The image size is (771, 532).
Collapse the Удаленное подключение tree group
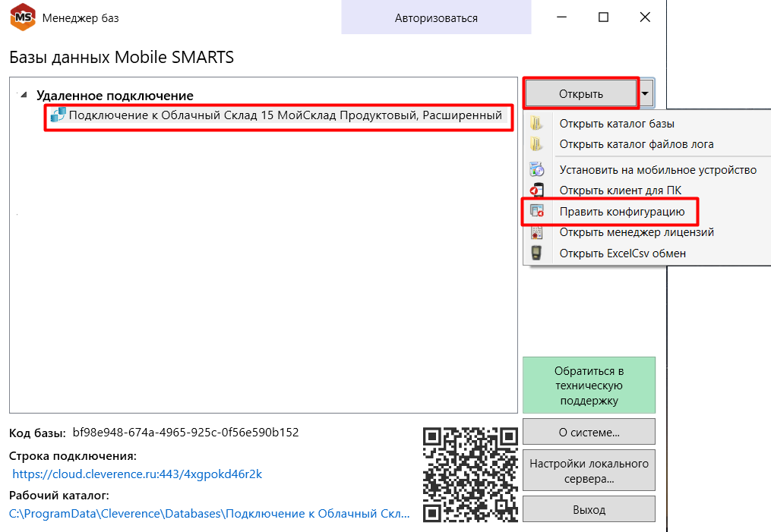pos(23,94)
